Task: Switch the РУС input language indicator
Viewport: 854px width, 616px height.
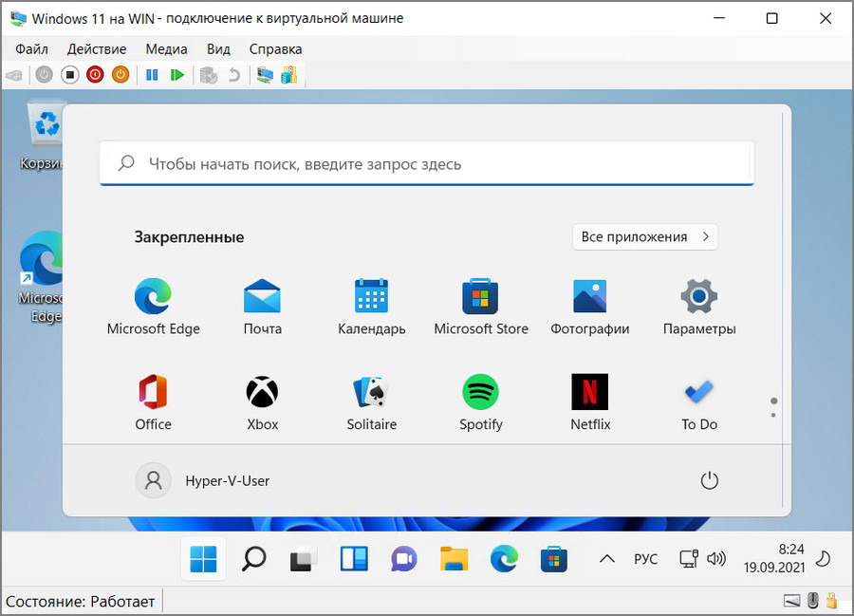Action: click(x=645, y=559)
